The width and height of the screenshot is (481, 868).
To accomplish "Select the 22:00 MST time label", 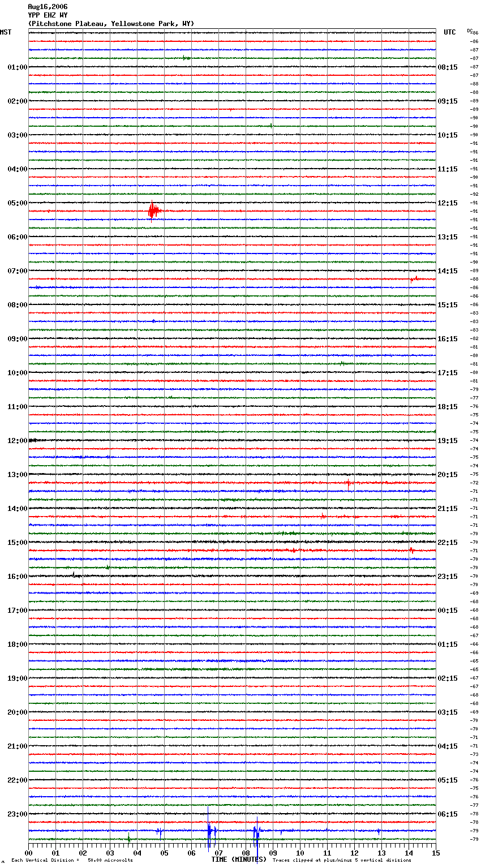I will (17, 780).
